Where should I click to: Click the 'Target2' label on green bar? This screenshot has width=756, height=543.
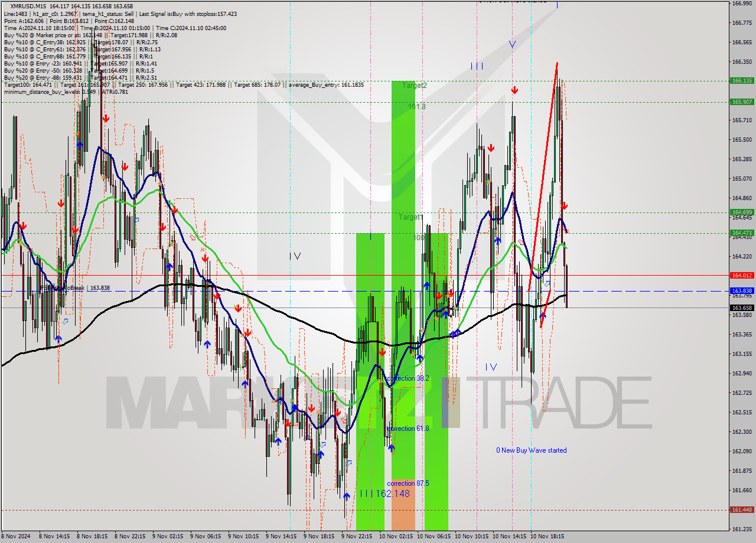[x=415, y=86]
